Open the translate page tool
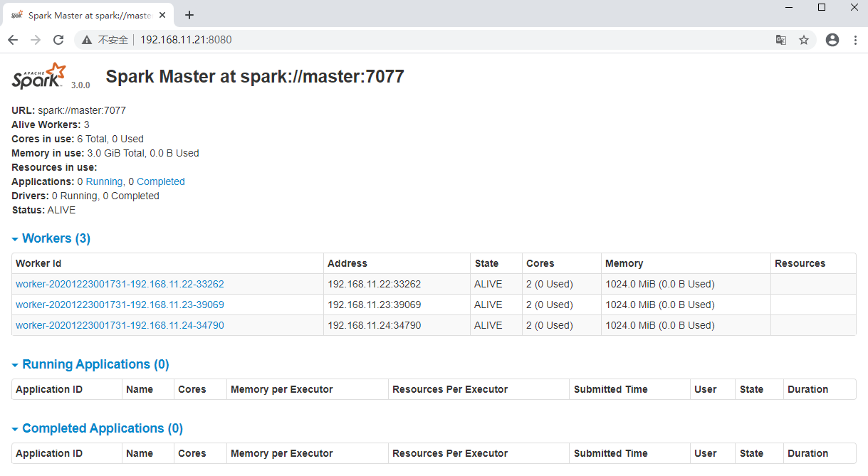The image size is (868, 476). (781, 40)
